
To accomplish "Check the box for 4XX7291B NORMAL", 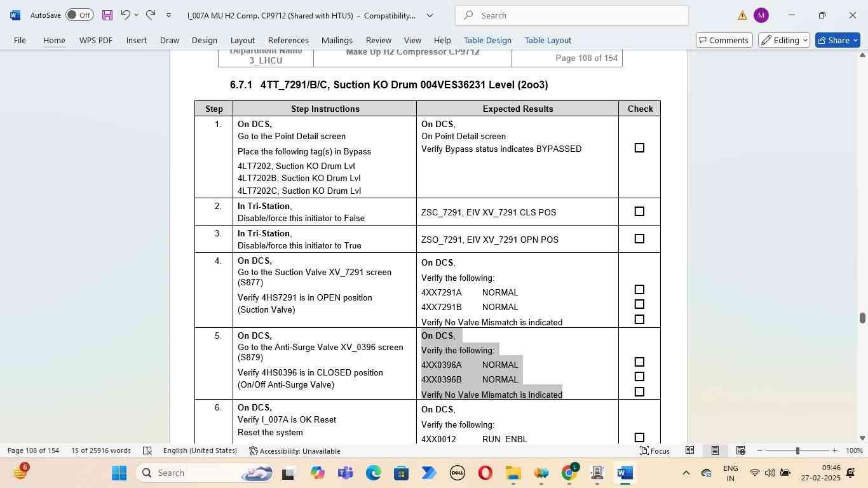I will (639, 304).
